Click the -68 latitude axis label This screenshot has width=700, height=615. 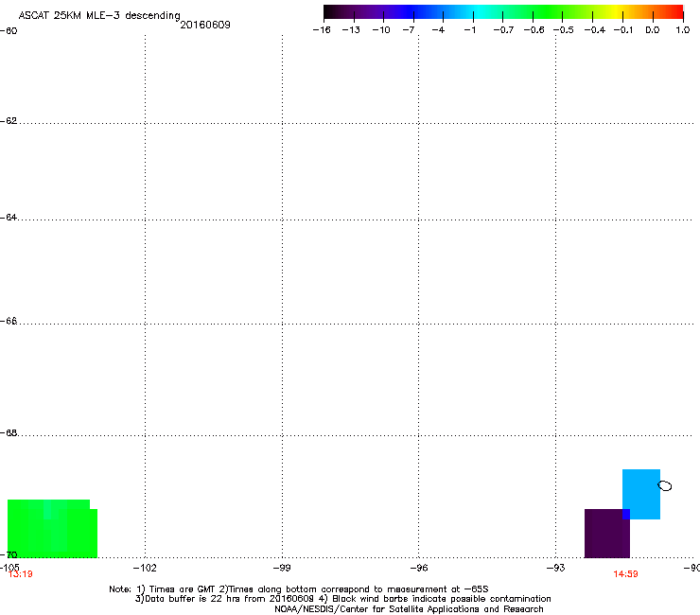point(9,433)
